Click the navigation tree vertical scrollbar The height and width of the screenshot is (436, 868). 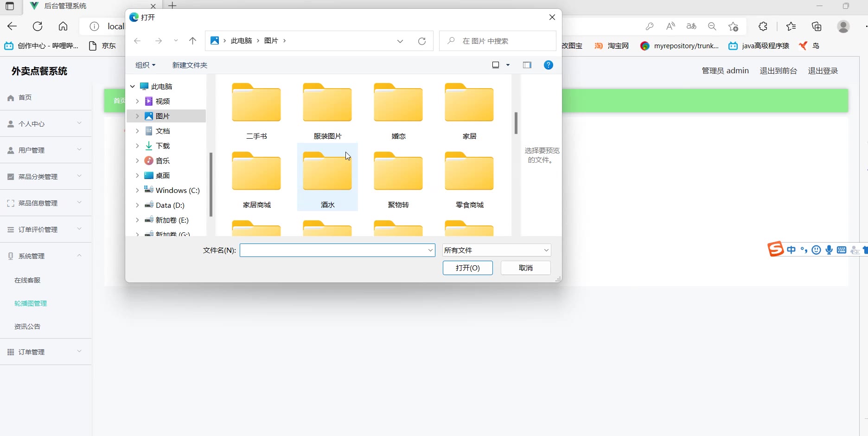(x=211, y=185)
